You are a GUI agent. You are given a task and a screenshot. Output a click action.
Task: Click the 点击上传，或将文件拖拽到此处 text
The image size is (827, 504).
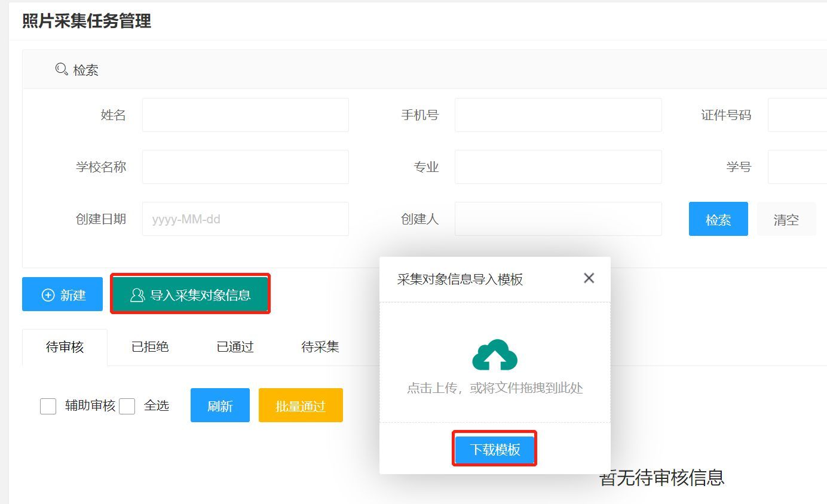tap(495, 388)
